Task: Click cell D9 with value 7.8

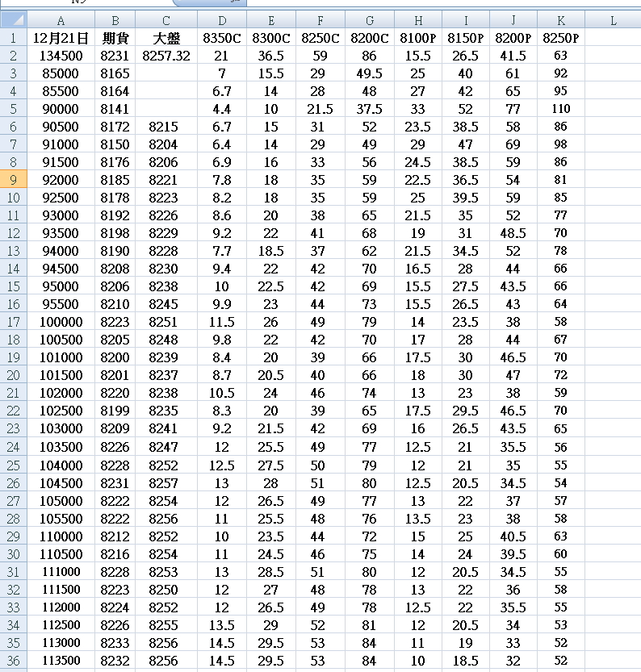Action: pyautogui.click(x=222, y=180)
